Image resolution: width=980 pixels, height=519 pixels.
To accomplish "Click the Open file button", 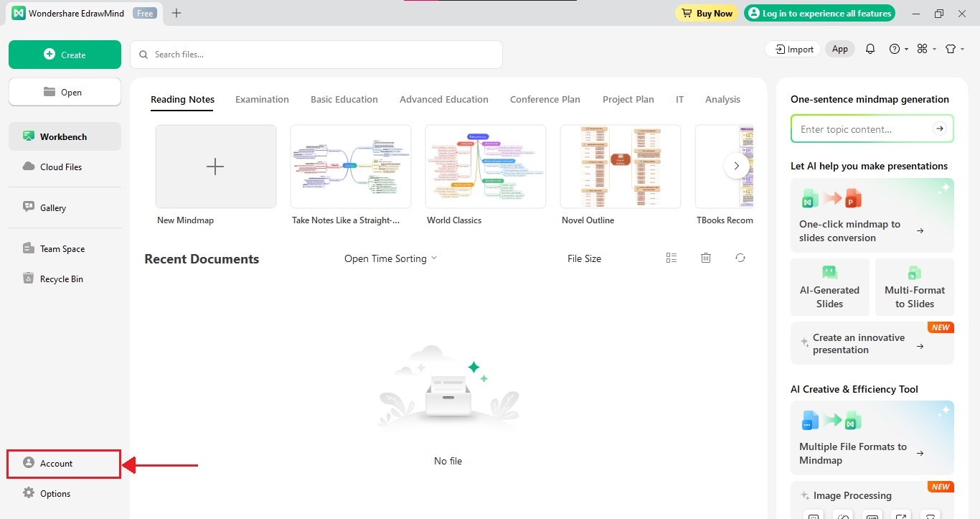I will 65,92.
